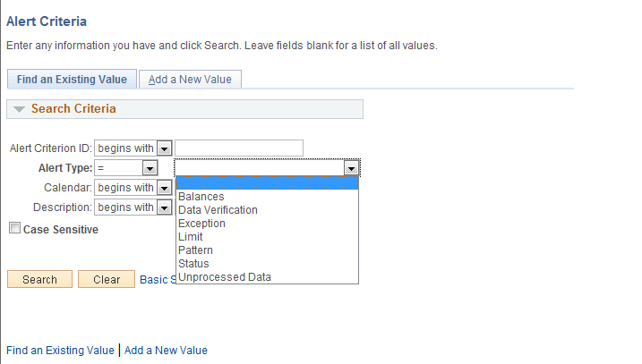The height and width of the screenshot is (364, 642).
Task: Click the Alert Type value dropdown arrow
Action: 352,168
